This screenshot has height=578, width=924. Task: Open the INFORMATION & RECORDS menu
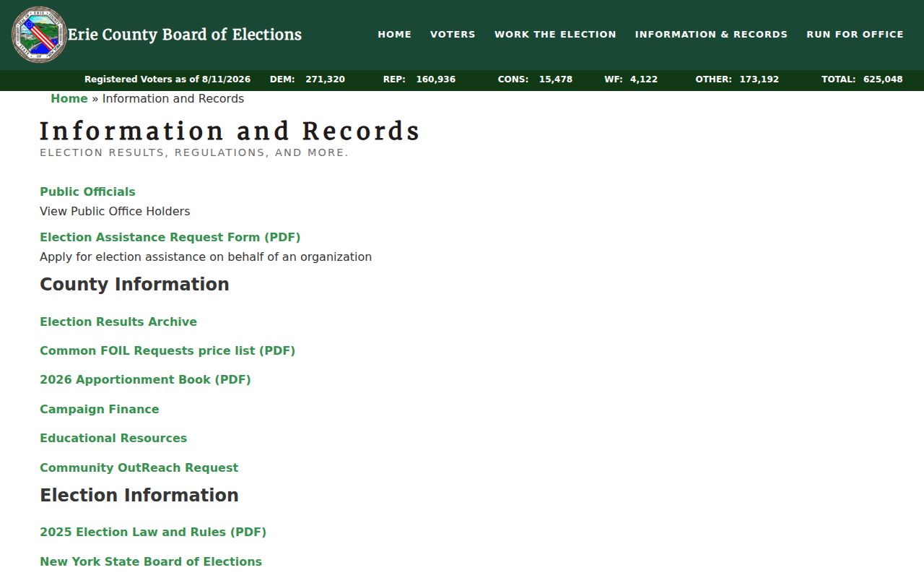pyautogui.click(x=711, y=34)
